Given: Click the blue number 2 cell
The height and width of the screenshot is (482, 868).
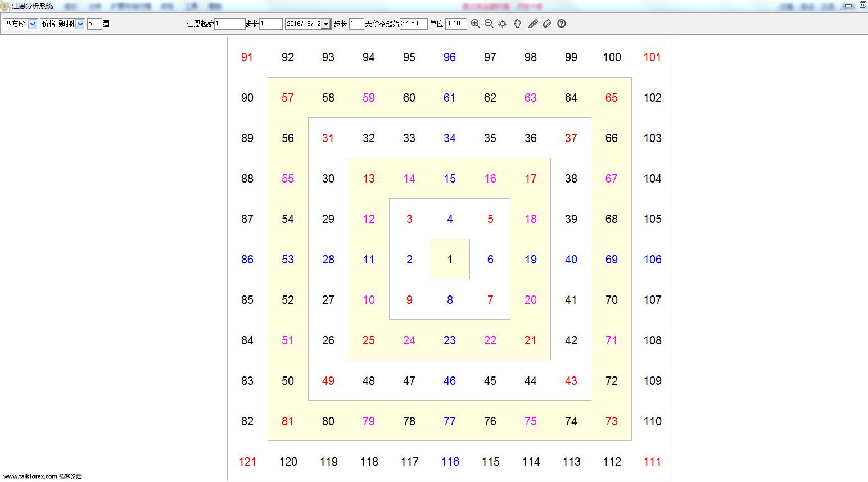Looking at the screenshot, I should [x=409, y=260].
